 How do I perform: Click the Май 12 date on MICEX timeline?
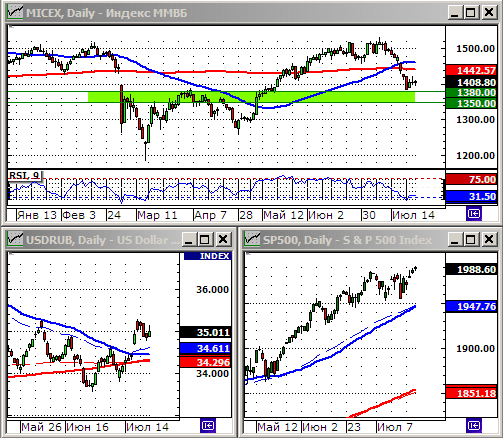tap(283, 215)
